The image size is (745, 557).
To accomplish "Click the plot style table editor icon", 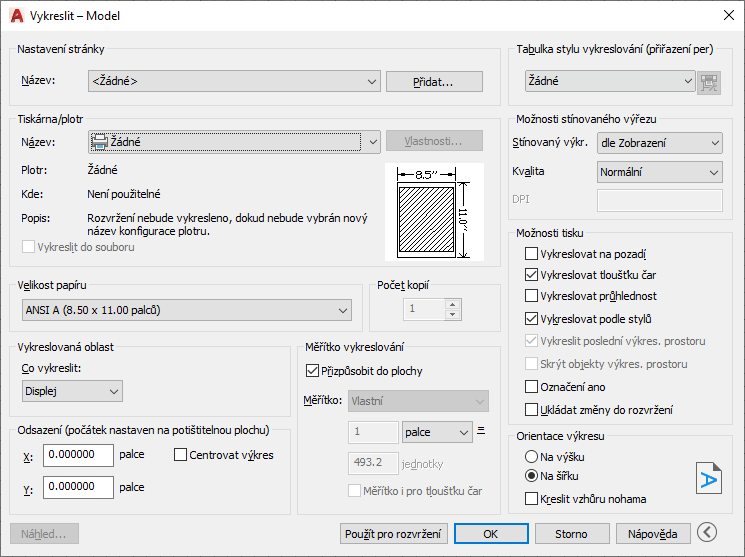I will tap(709, 83).
